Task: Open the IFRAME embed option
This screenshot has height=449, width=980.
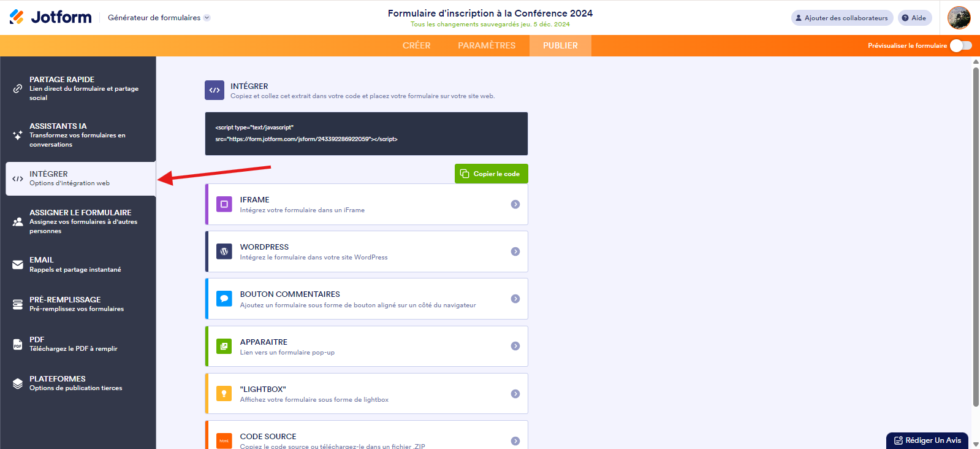Action: click(x=367, y=204)
